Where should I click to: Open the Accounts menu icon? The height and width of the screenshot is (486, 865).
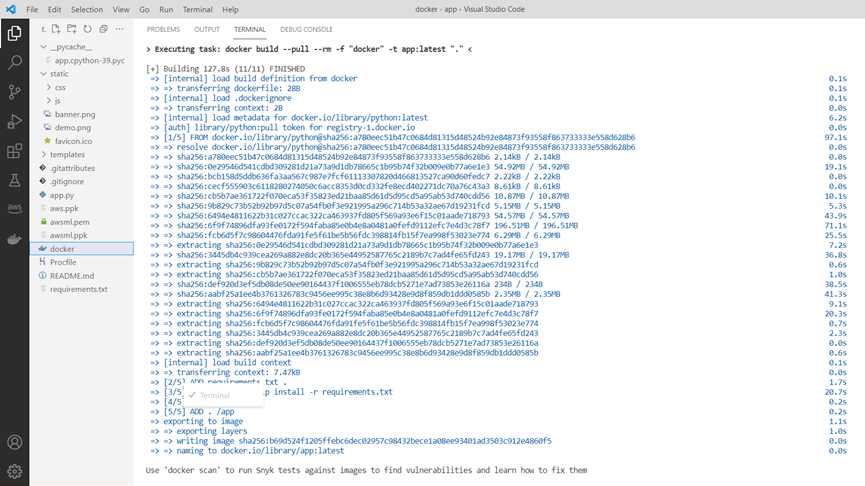pyautogui.click(x=14, y=442)
